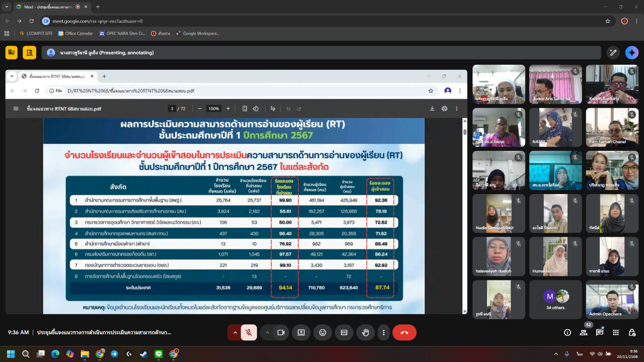The image size is (644, 362).
Task: Open the in-call chat messages
Action: (600, 332)
